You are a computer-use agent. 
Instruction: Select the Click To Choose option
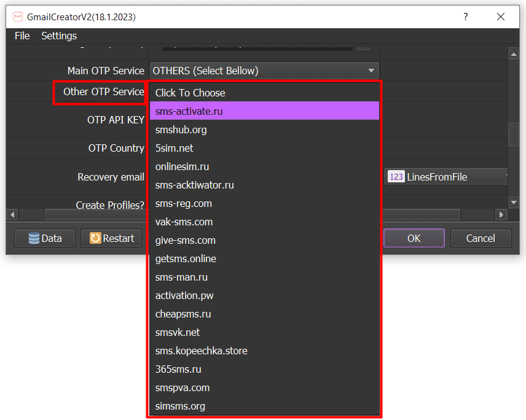[264, 93]
